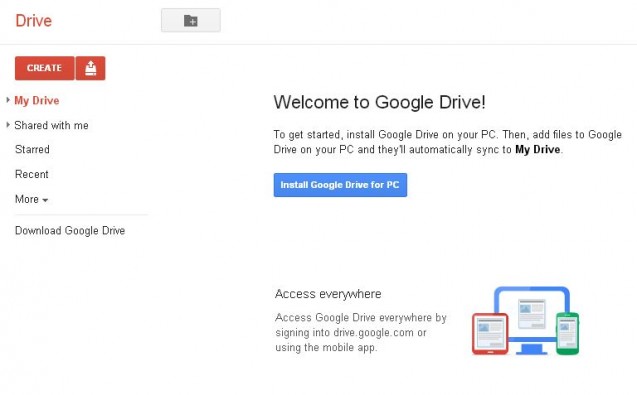Click the Access everywhere heading
The width and height of the screenshot is (637, 395).
[x=328, y=294]
